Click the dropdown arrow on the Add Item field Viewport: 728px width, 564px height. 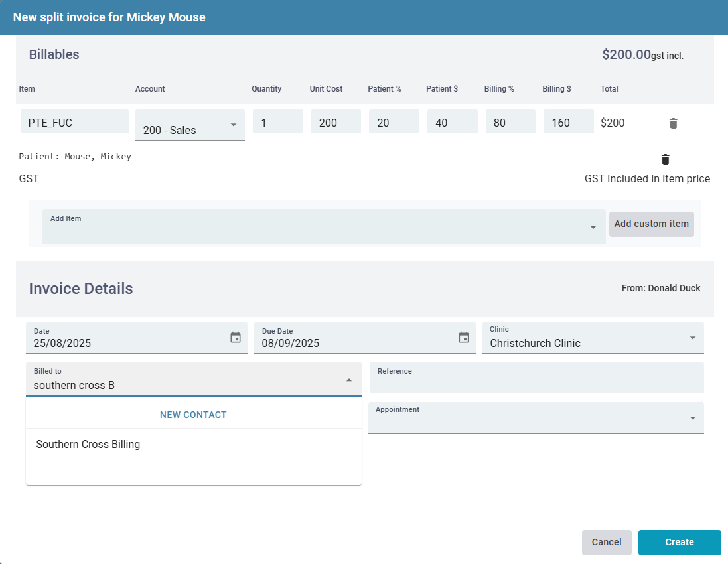(x=593, y=227)
